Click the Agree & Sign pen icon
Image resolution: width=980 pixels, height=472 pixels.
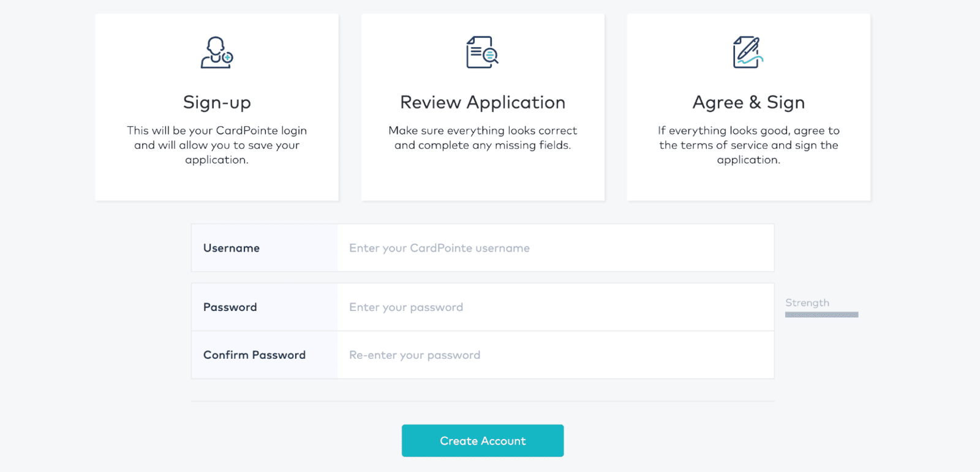(748, 53)
